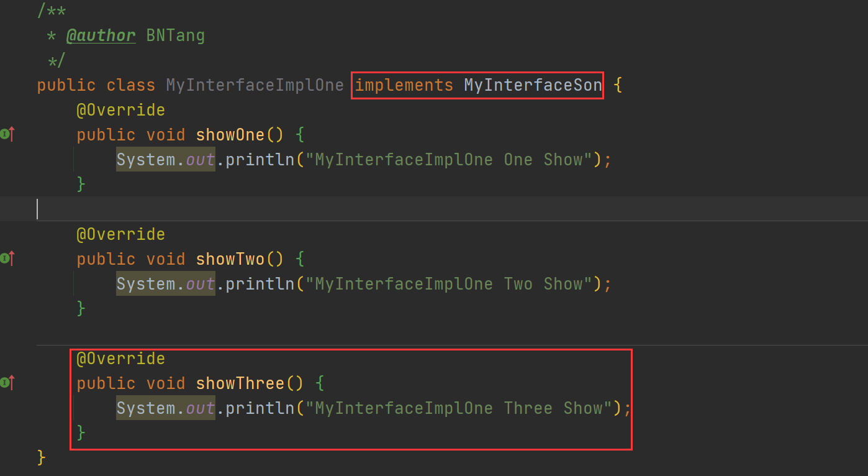Place the cursor on the empty caret line
This screenshot has height=476, width=868.
[434, 209]
